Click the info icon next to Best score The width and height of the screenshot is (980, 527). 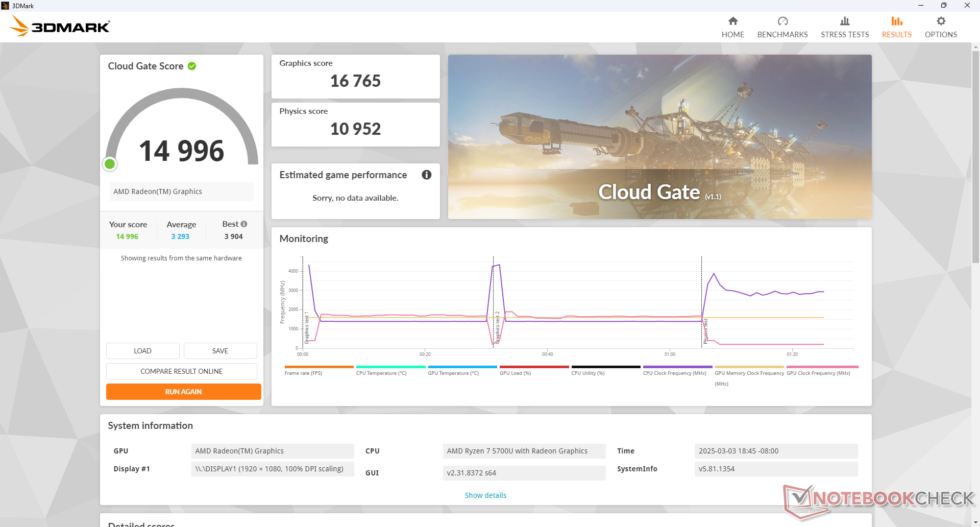244,224
